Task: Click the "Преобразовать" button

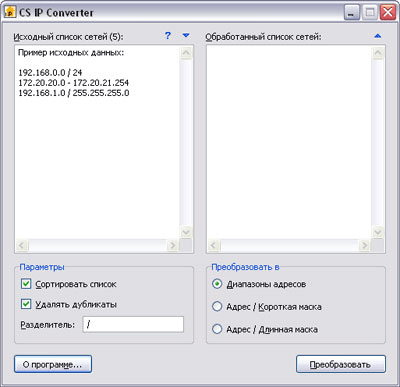Action: [341, 364]
